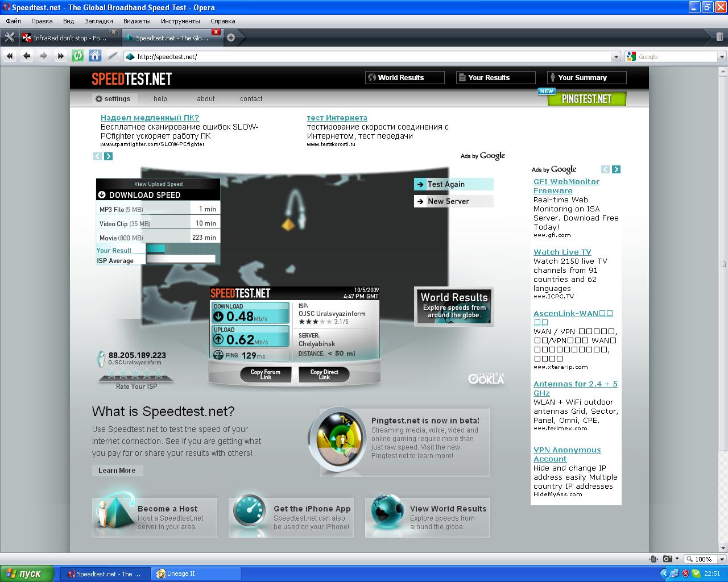Open the contact page link
The width and height of the screenshot is (728, 582).
click(x=251, y=98)
